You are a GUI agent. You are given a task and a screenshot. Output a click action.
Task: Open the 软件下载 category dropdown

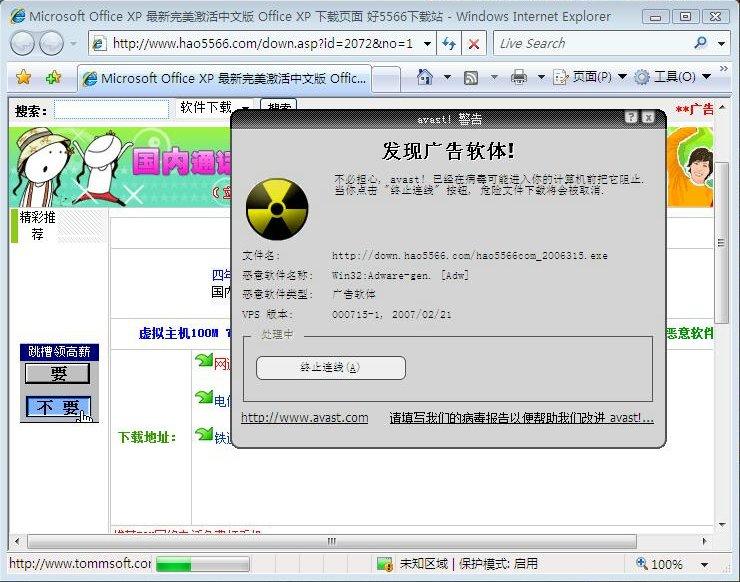[213, 108]
